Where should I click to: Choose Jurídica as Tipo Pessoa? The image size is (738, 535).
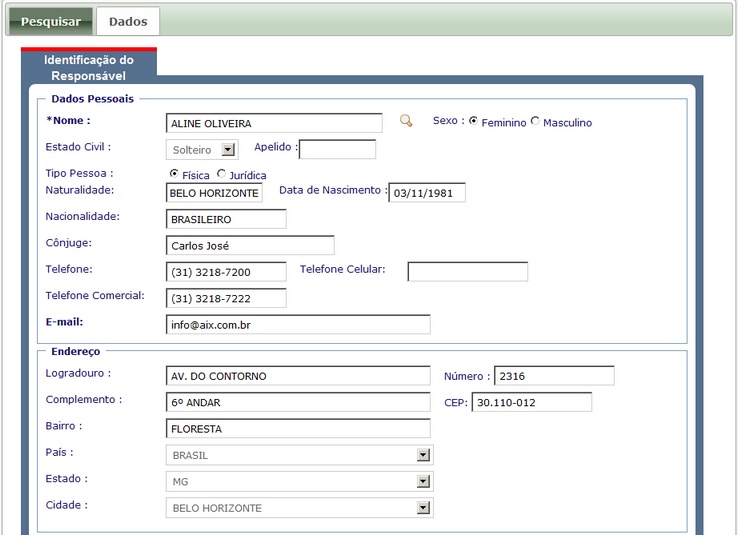coord(221,173)
